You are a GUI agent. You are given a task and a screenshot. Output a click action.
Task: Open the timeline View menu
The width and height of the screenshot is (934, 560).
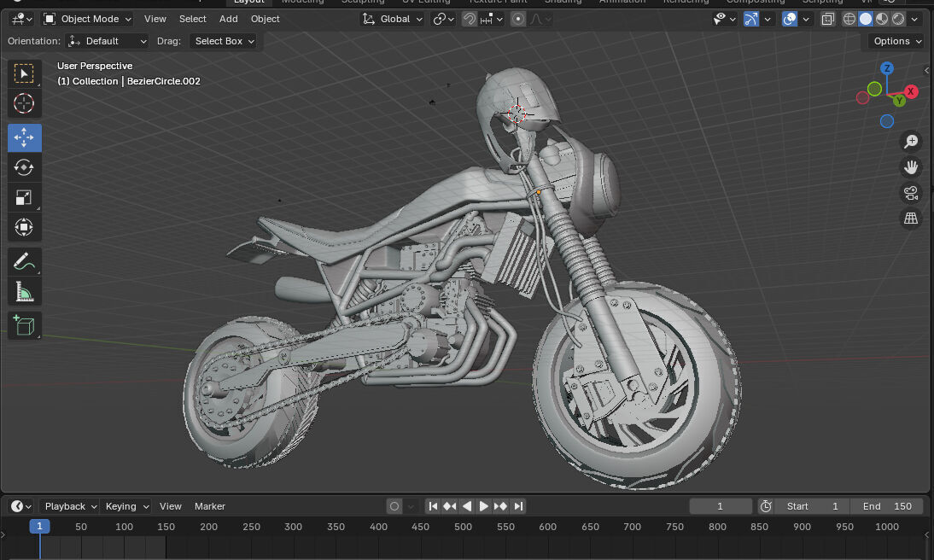pyautogui.click(x=171, y=506)
